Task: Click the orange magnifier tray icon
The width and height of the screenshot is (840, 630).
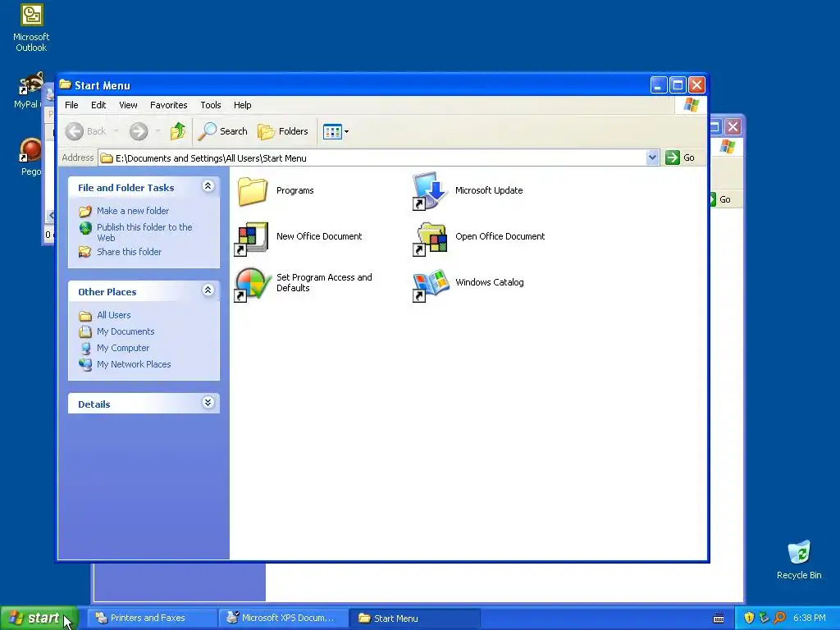Action: [x=779, y=618]
